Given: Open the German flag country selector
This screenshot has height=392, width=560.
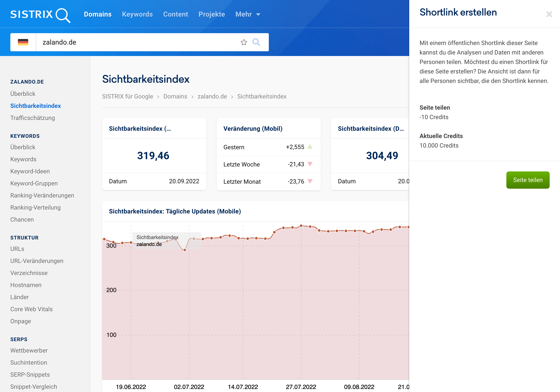Looking at the screenshot, I should (x=23, y=42).
